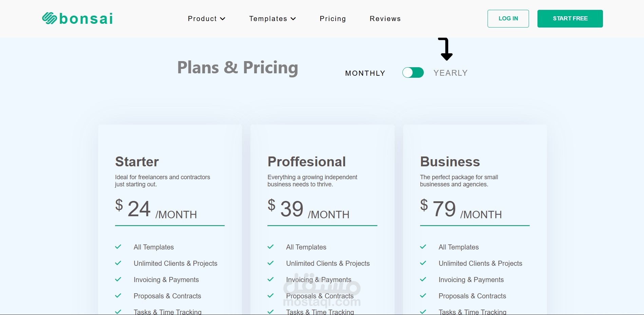Open the Product dropdown

tap(206, 19)
